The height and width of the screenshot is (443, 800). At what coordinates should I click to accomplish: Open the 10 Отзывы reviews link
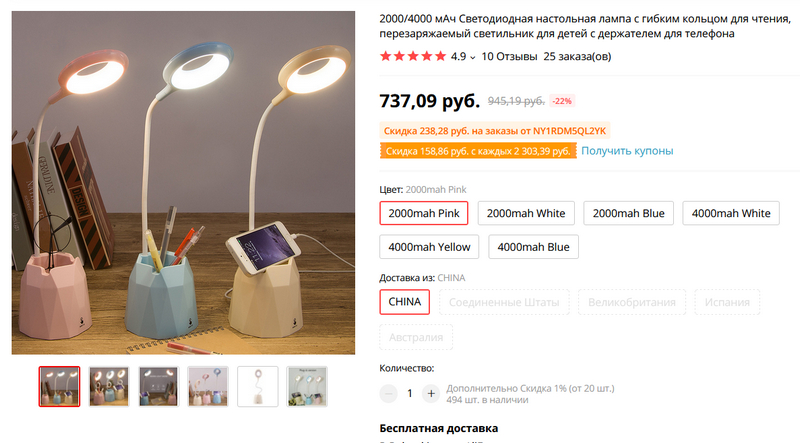(x=509, y=56)
